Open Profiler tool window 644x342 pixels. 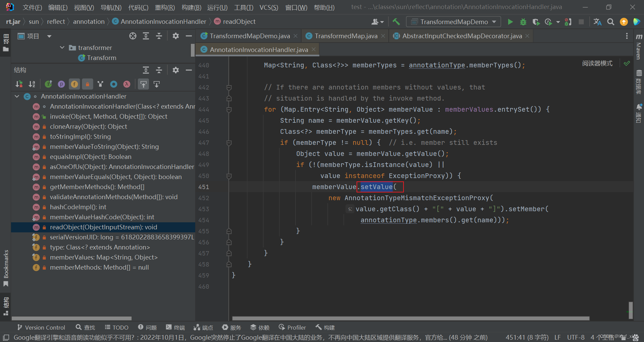(x=292, y=327)
